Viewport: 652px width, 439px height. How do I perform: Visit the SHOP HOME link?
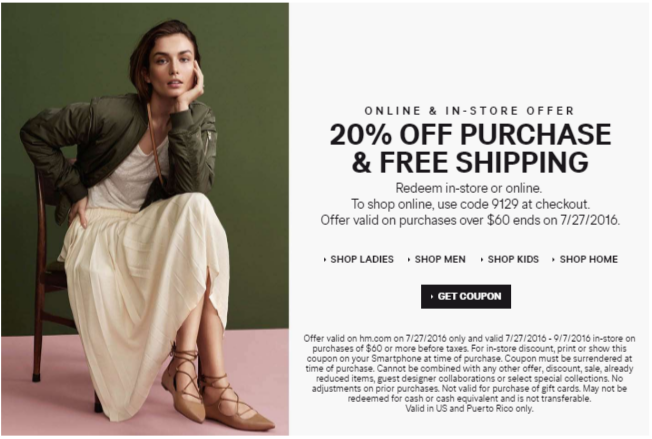click(589, 259)
